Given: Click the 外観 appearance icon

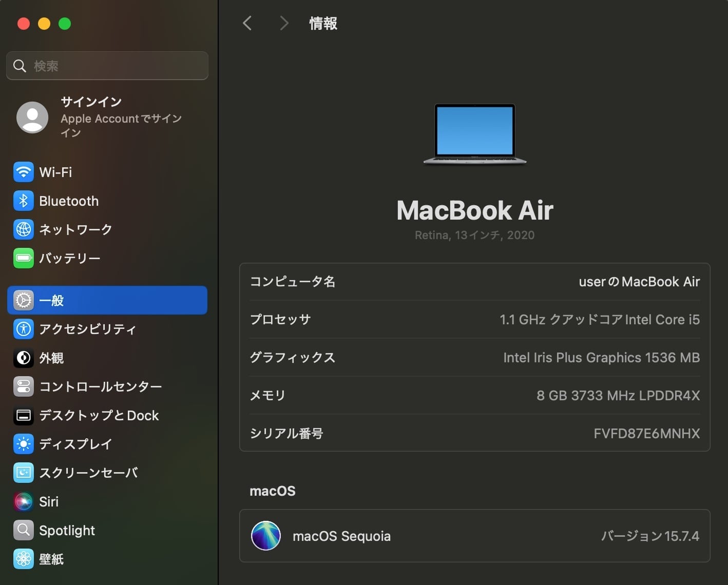Looking at the screenshot, I should click(x=24, y=358).
